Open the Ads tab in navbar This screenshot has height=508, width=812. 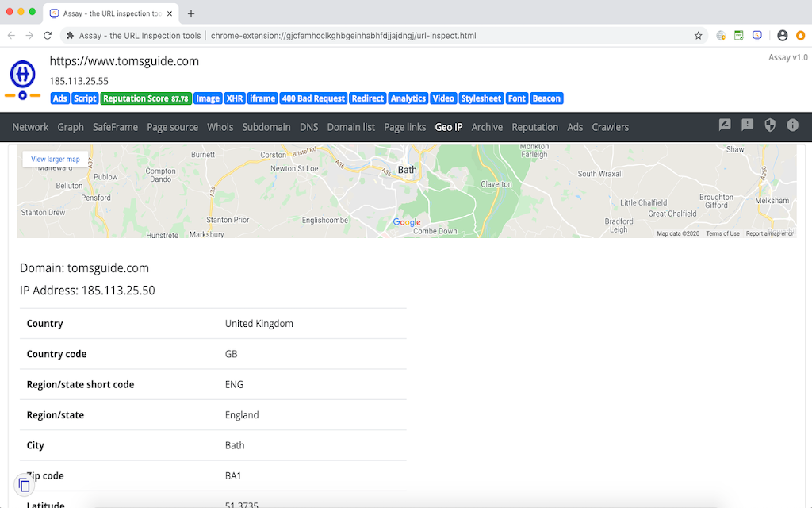[575, 127]
